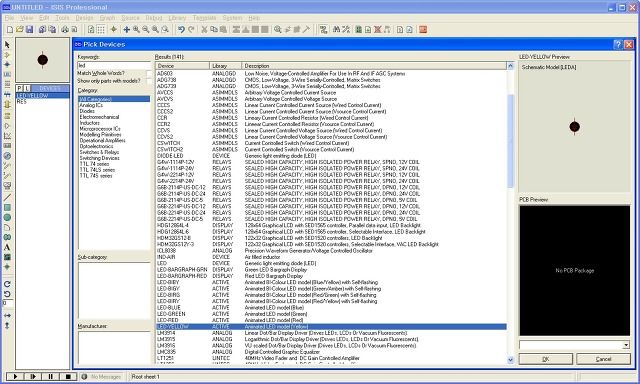Screen dimensions: 640x384
Task: Open a design with the folder icon
Action: [x=20, y=29]
